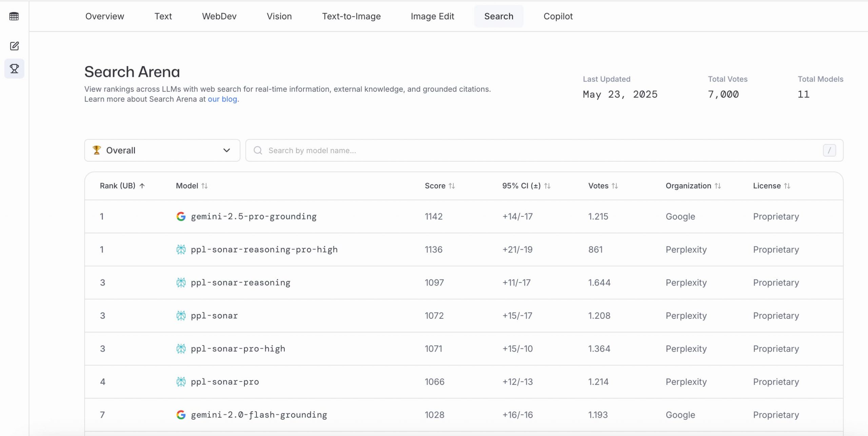Click the gemini-2.0-flash-grounding model name
The image size is (868, 436).
(x=259, y=415)
